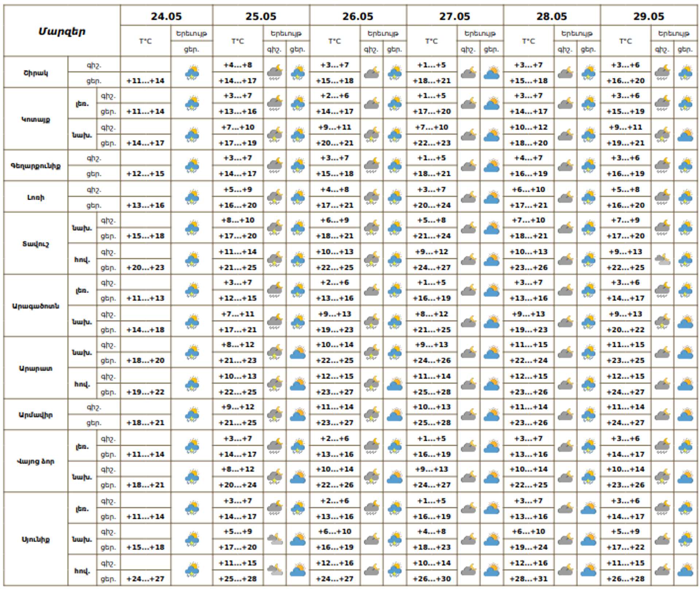Click the 24.05 date header

click(x=166, y=16)
